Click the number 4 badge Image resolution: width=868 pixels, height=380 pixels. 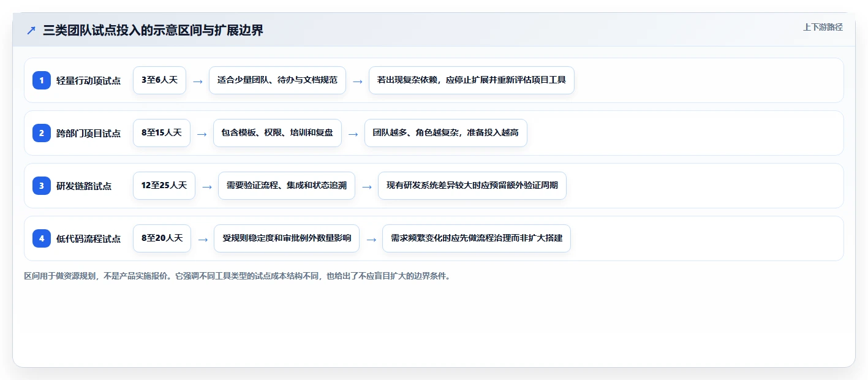click(42, 238)
